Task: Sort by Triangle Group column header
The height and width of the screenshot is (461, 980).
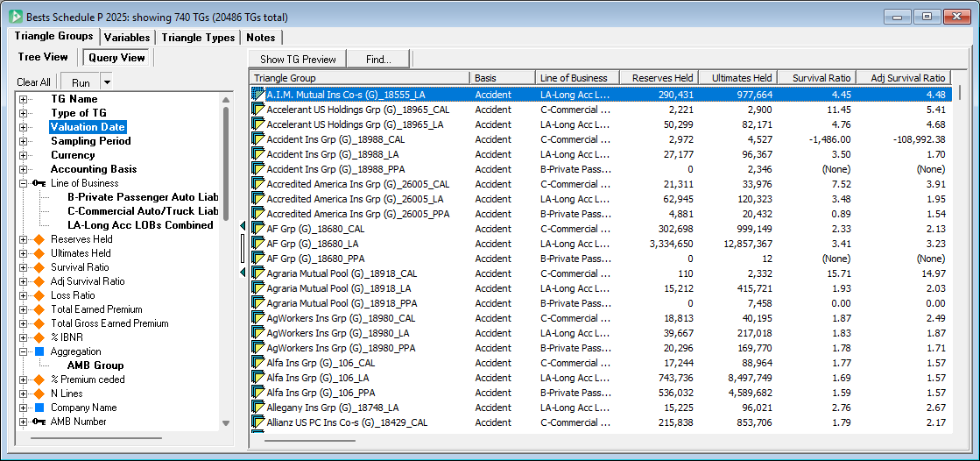Action: coord(360,78)
